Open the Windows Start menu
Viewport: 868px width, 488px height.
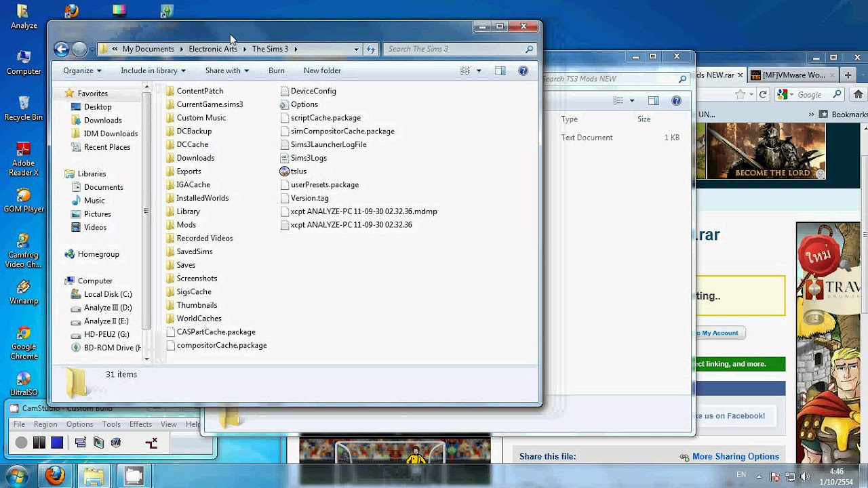16,476
